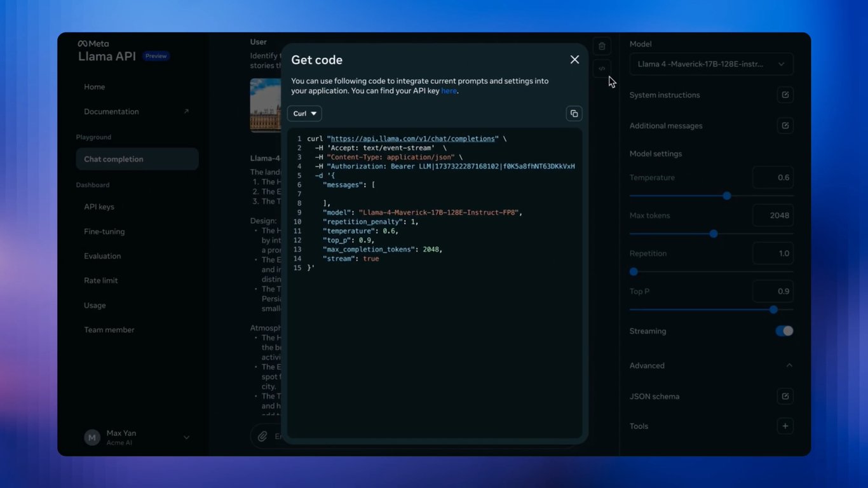The height and width of the screenshot is (488, 868).
Task: Close the Get code dialog
Action: click(574, 60)
